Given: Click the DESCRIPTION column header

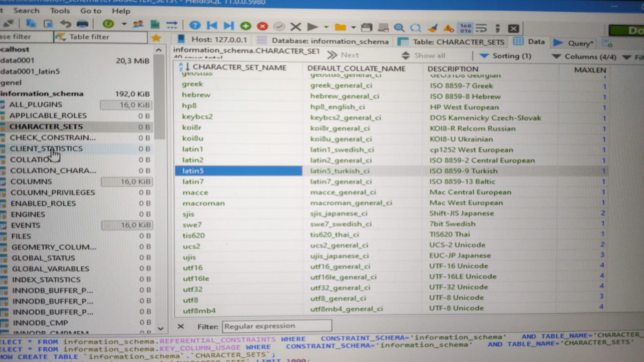Looking at the screenshot, I should pos(453,69).
